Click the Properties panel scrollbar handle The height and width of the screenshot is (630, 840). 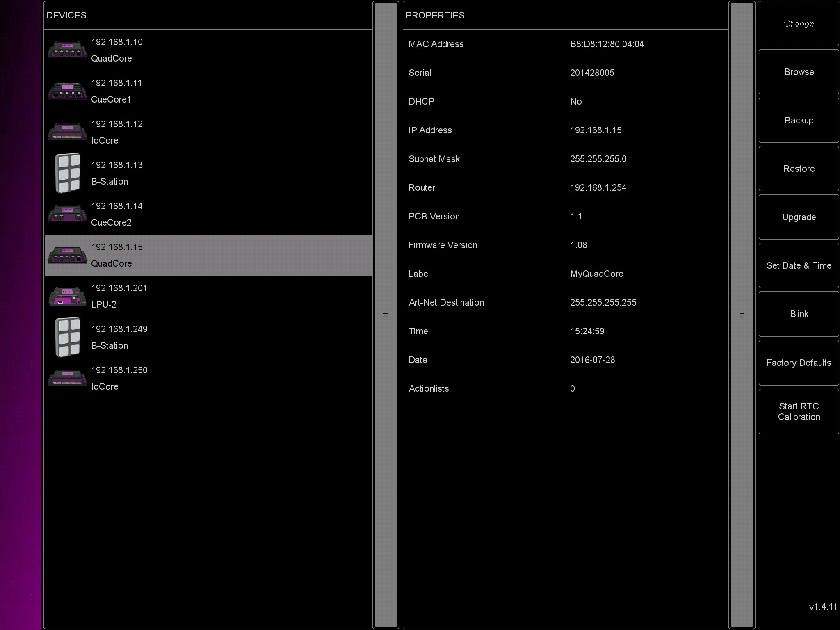742,315
